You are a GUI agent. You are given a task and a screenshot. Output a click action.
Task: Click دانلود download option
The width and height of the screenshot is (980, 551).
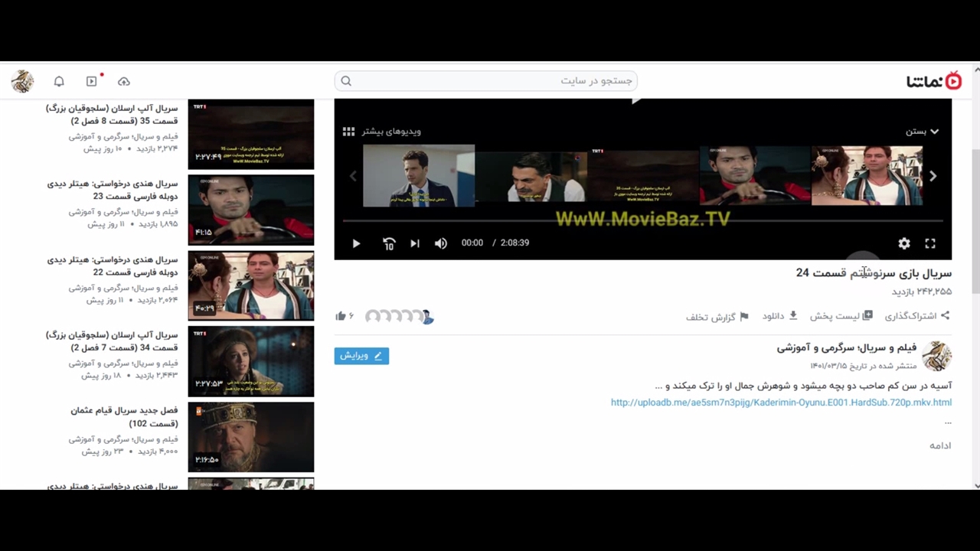click(x=779, y=316)
